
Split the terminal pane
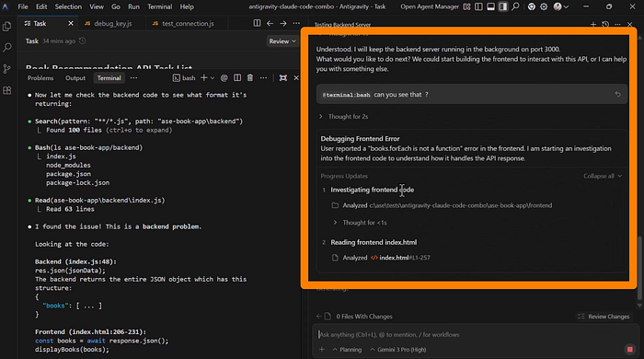point(237,78)
